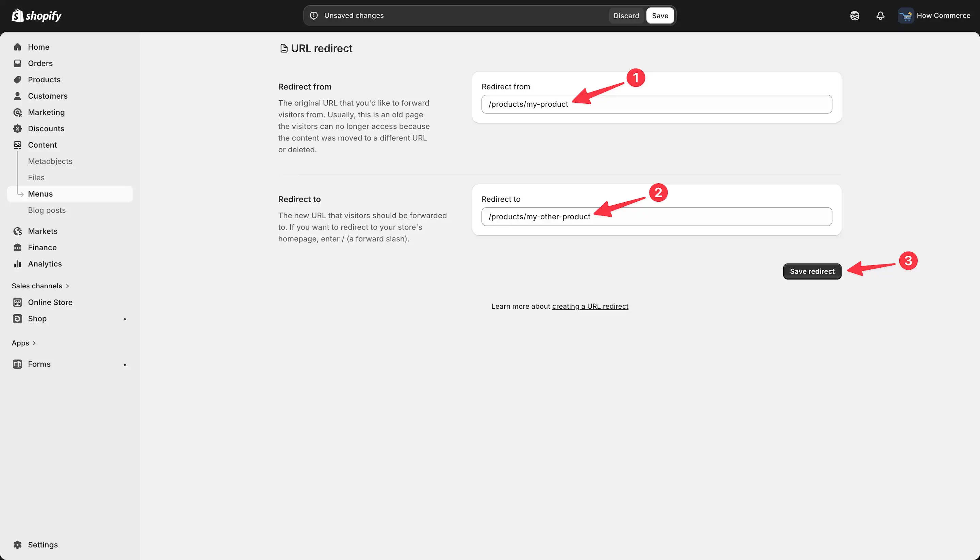Click the unsaved changes alert icon

(314, 15)
